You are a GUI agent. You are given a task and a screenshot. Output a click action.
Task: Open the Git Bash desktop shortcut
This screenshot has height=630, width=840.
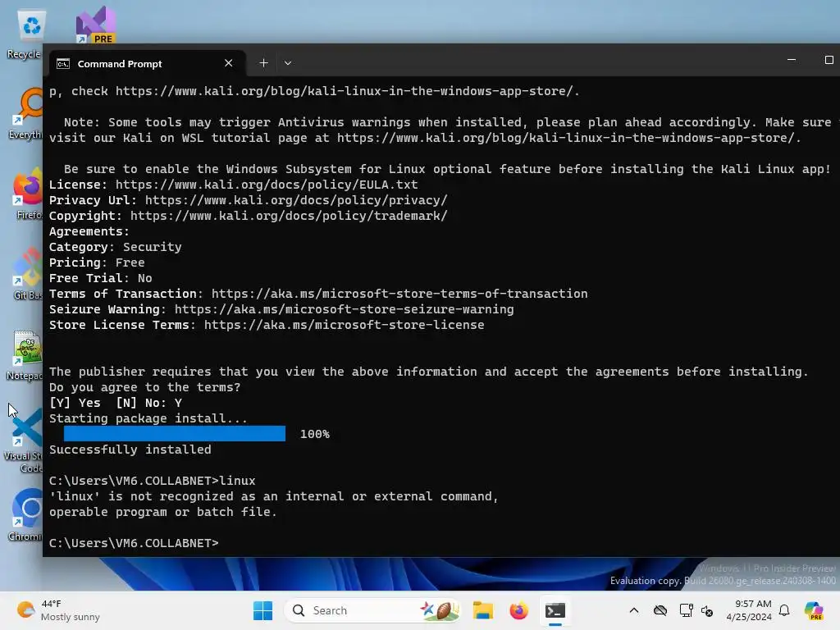(x=28, y=274)
